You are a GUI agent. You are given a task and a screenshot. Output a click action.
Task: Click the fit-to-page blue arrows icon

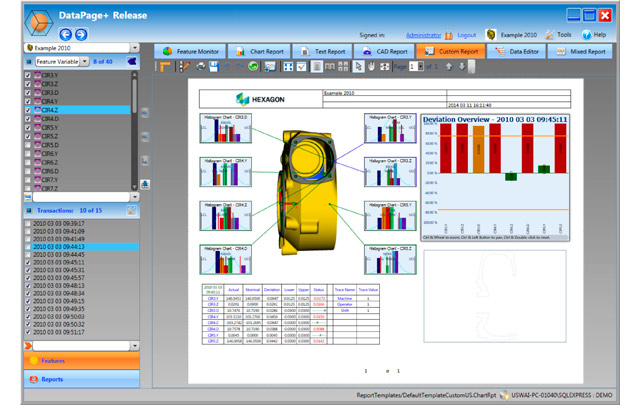tap(288, 67)
